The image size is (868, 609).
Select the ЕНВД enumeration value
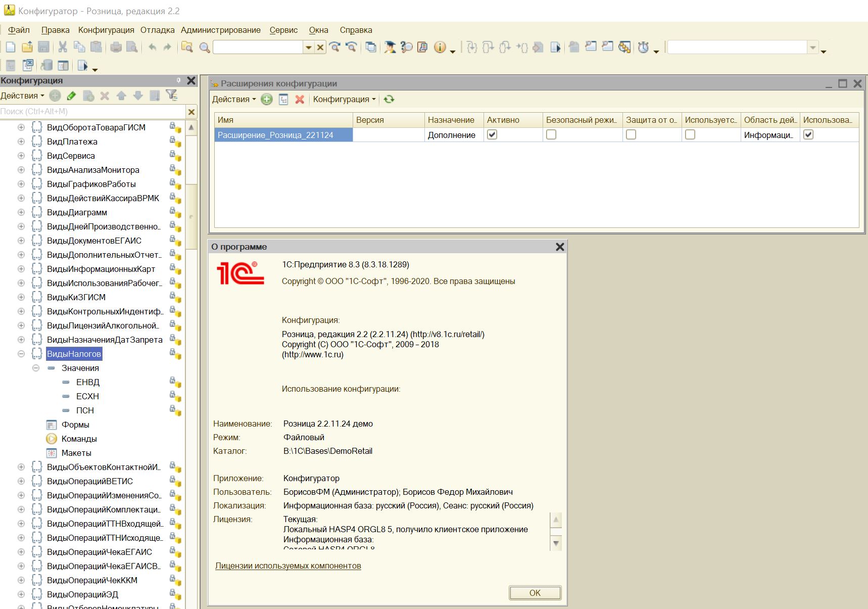click(88, 382)
